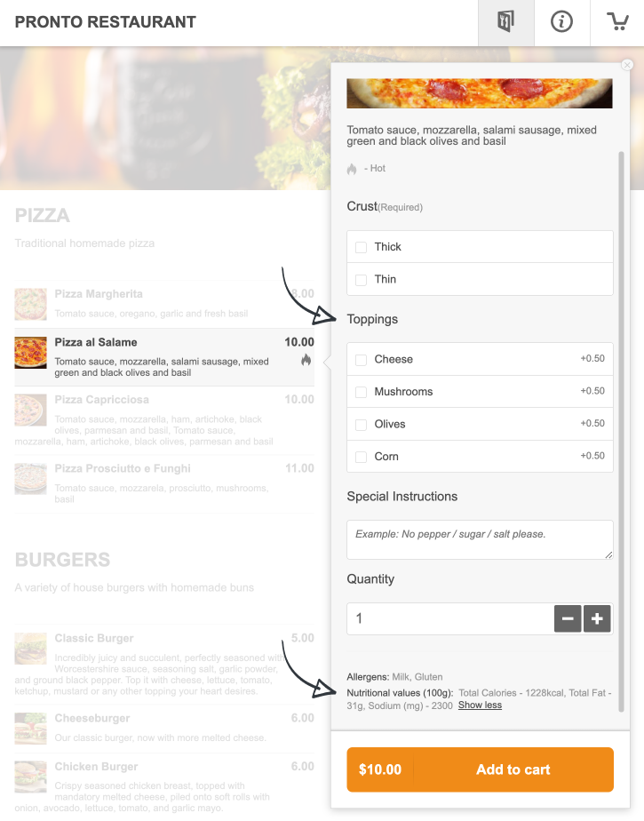Tick the Cheese topping checkbox
The image size is (644, 821).
pyautogui.click(x=361, y=360)
